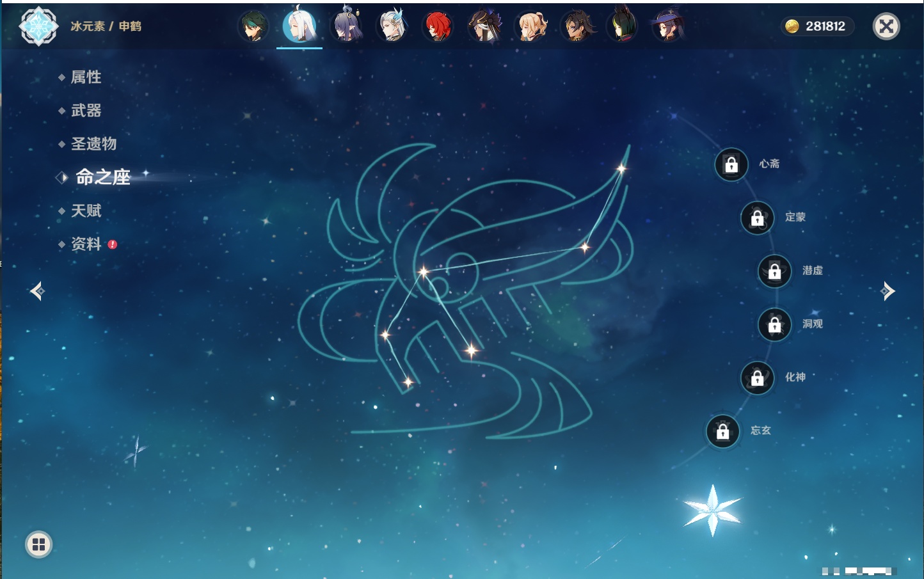Screen dimensions: 924x579
Task: Select the first green-haired character portrait
Action: point(254,27)
